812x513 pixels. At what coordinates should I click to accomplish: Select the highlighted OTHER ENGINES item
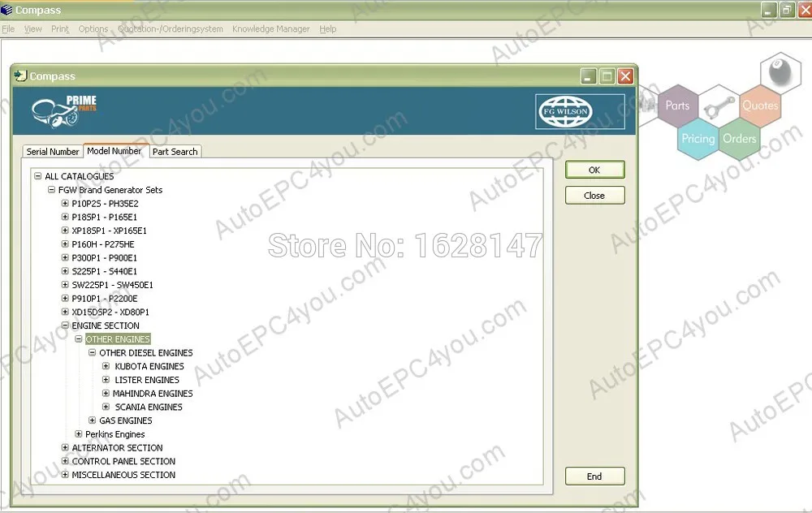(x=118, y=339)
